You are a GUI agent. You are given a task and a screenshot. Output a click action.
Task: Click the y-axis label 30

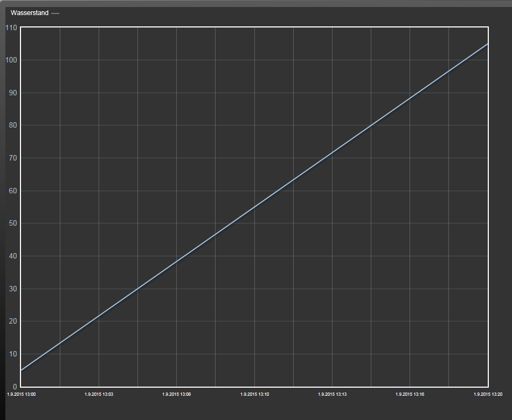(13, 289)
